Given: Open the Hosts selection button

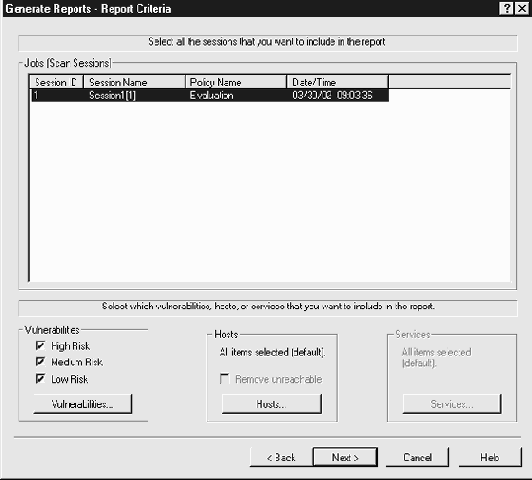Looking at the screenshot, I should (271, 404).
